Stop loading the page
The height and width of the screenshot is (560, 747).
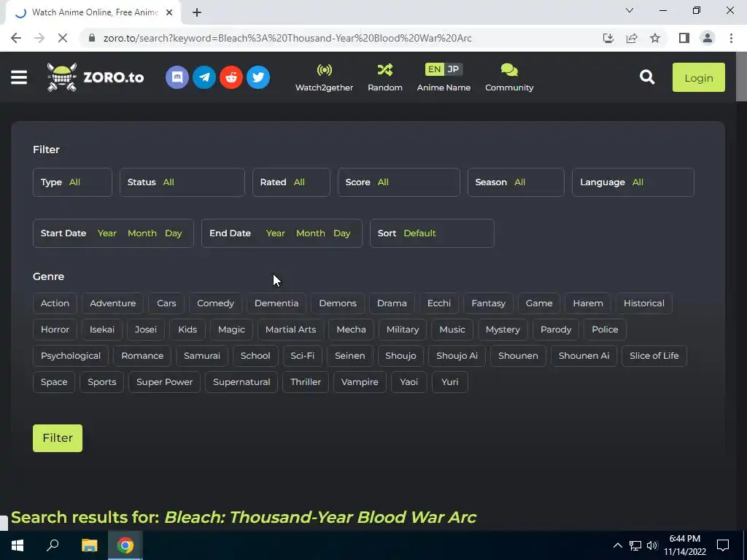pyautogui.click(x=63, y=38)
